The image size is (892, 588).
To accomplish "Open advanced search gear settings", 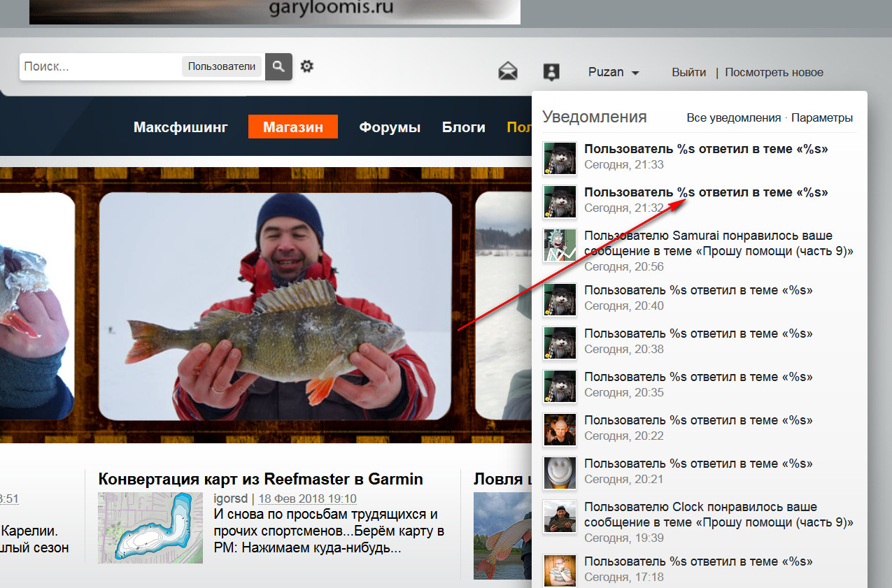I will [306, 66].
